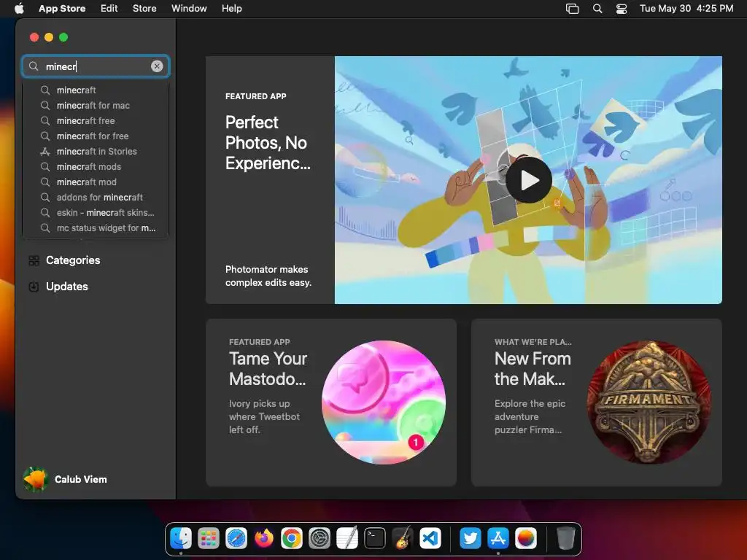The width and height of the screenshot is (747, 560).
Task: Open Launchpad from the Dock
Action: (x=209, y=539)
